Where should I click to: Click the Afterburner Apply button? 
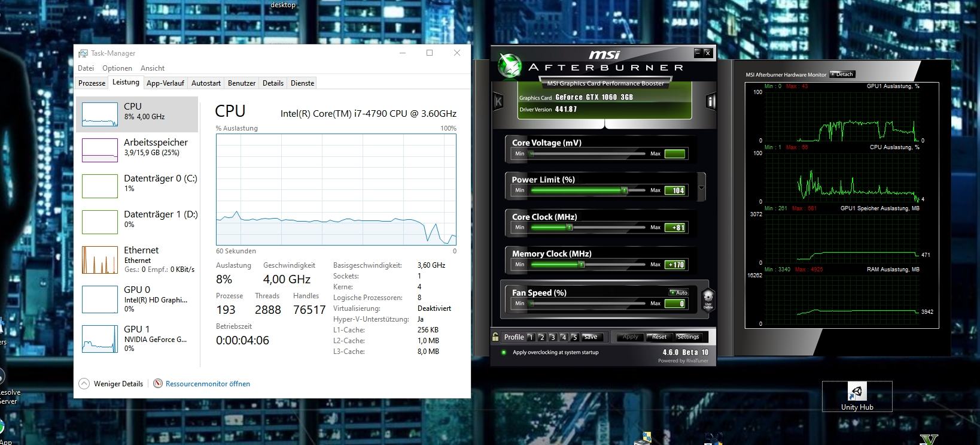tap(630, 337)
